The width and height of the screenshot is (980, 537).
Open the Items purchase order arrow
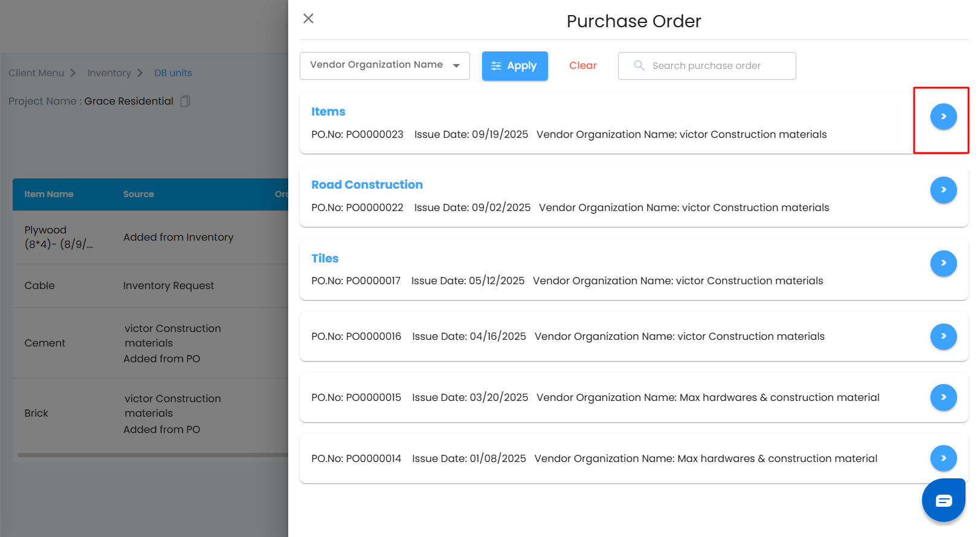[943, 117]
